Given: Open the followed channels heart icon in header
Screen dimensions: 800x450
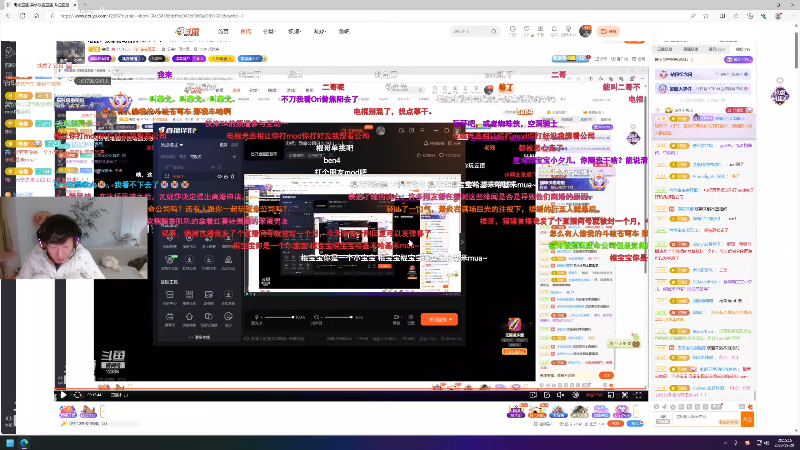Looking at the screenshot, I should pyautogui.click(x=526, y=31).
